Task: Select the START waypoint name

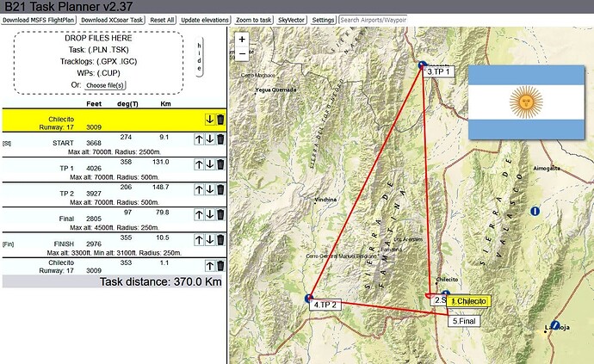Action: [63, 143]
